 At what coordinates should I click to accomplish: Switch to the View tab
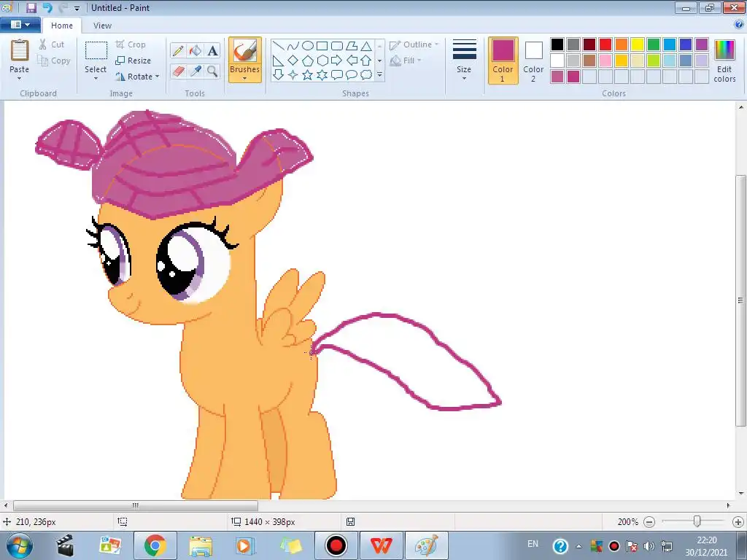(102, 26)
